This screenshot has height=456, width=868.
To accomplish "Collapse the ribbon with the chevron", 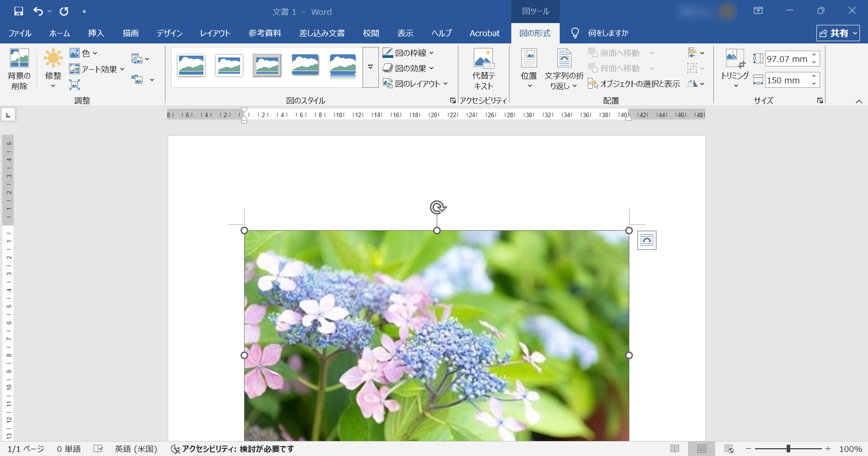I will coord(859,101).
